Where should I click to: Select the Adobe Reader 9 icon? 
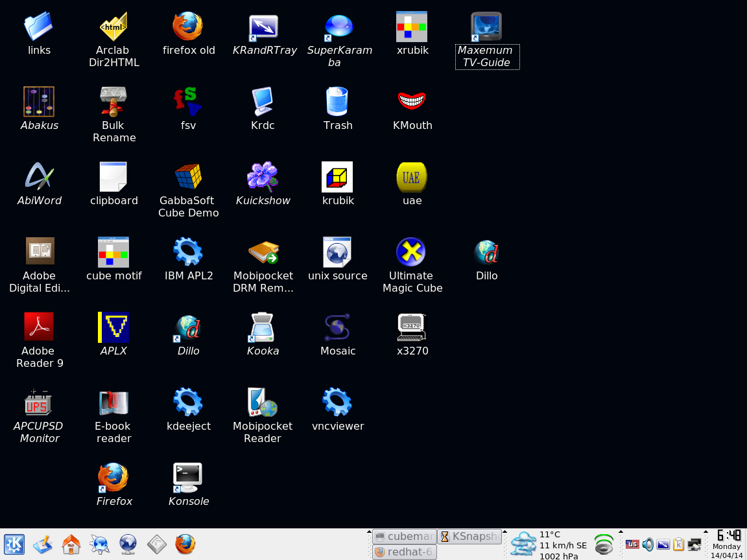(x=39, y=327)
